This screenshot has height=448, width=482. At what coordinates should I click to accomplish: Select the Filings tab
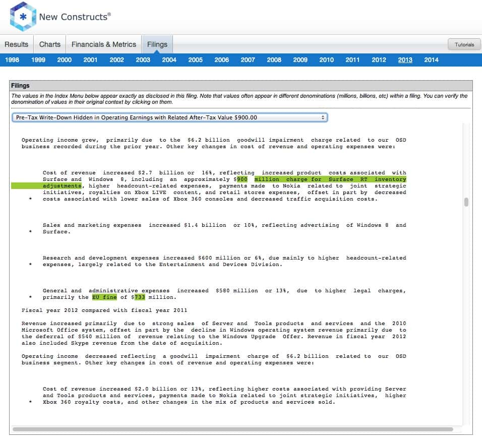pyautogui.click(x=157, y=44)
